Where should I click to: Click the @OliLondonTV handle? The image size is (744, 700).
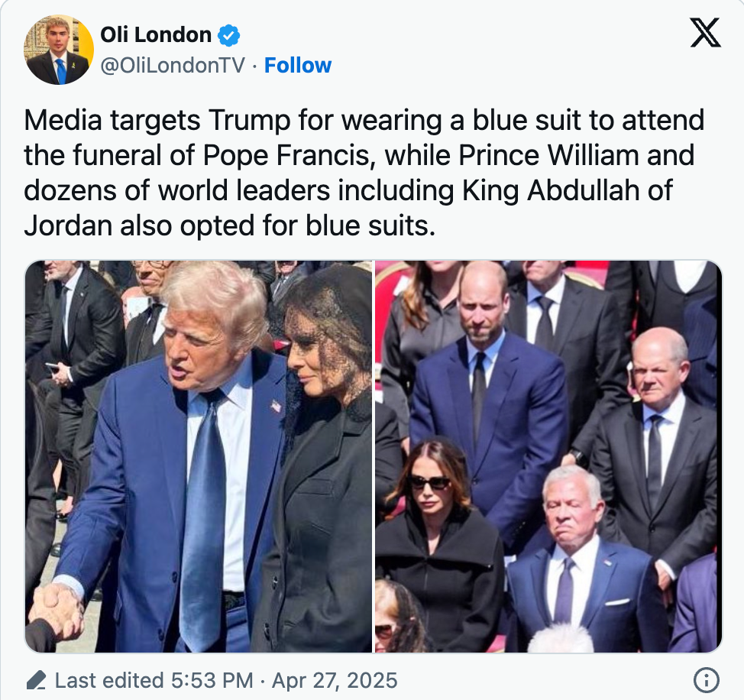[173, 66]
